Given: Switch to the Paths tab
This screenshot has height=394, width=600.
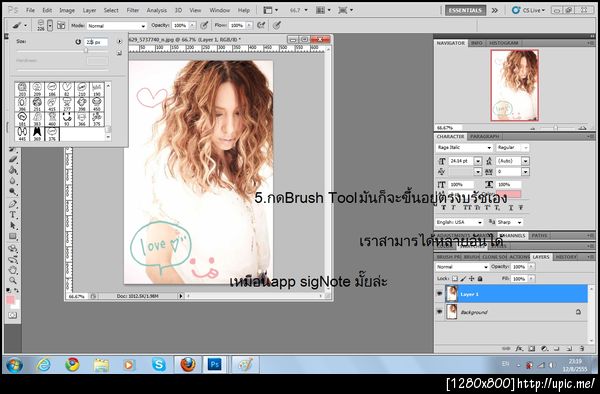Looking at the screenshot, I should 540,236.
